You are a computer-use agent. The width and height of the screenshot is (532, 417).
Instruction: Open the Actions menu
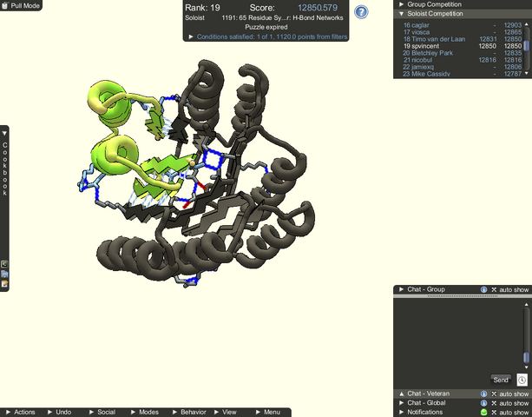21,413
